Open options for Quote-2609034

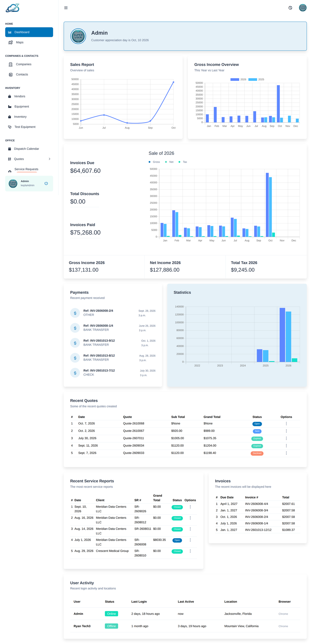(286, 446)
